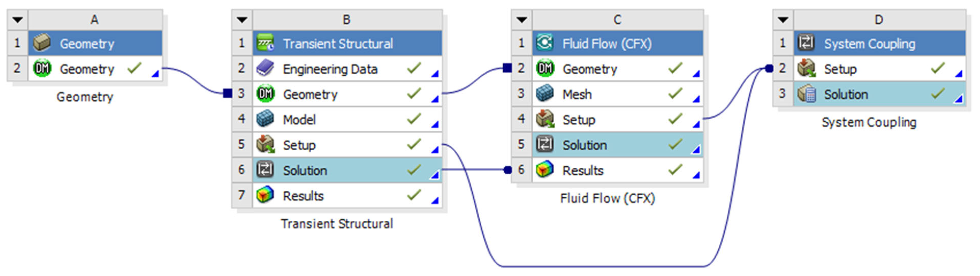980x276 pixels.
Task: Open system D dropdown arrow menu
Action: pyautogui.click(x=783, y=20)
